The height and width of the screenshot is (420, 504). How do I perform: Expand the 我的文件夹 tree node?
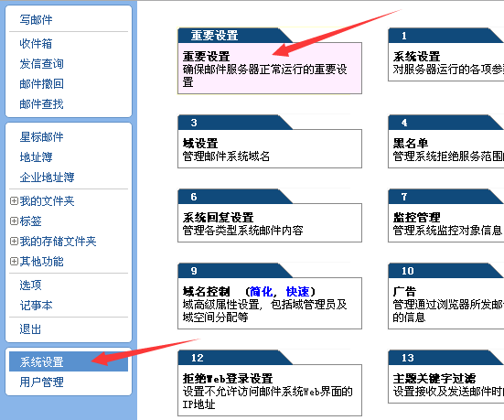(14, 201)
